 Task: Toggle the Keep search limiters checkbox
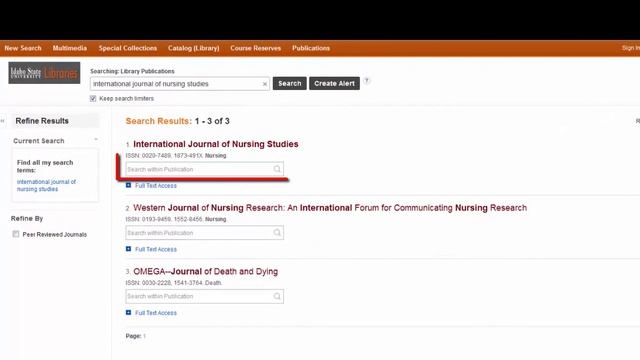93,98
